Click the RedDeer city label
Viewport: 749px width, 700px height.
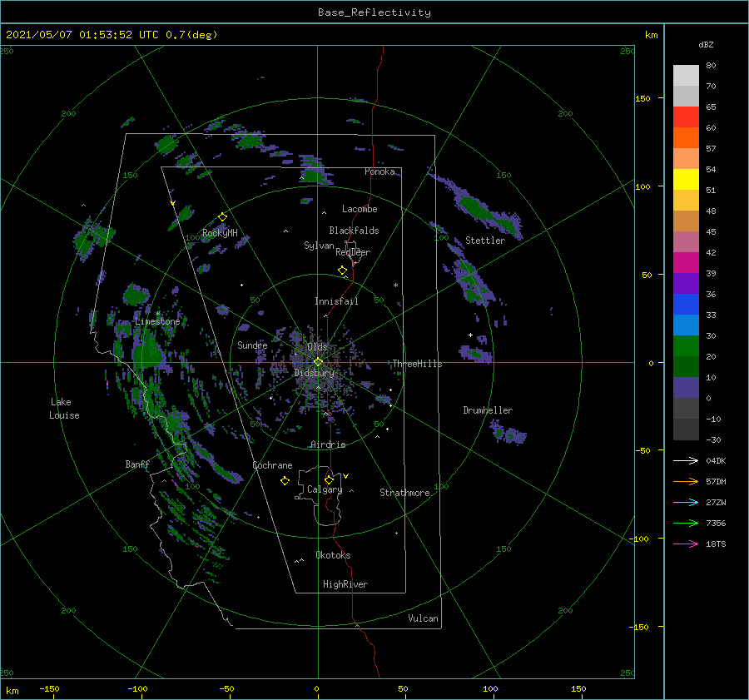point(353,252)
